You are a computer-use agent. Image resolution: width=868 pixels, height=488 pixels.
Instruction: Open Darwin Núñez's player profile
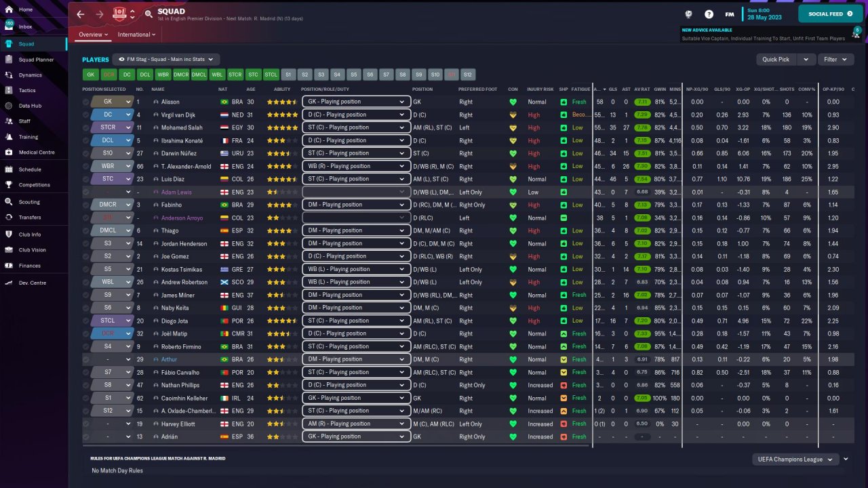pos(180,153)
